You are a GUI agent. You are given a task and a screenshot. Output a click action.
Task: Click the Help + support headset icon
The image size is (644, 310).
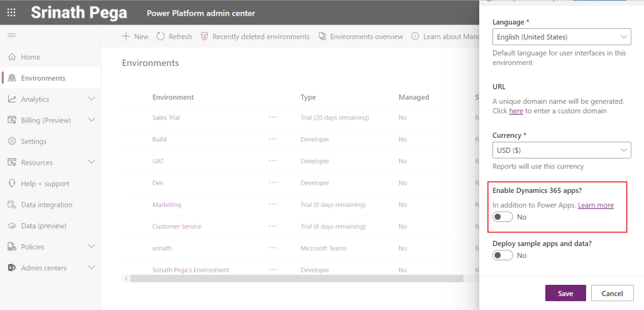[12, 184]
